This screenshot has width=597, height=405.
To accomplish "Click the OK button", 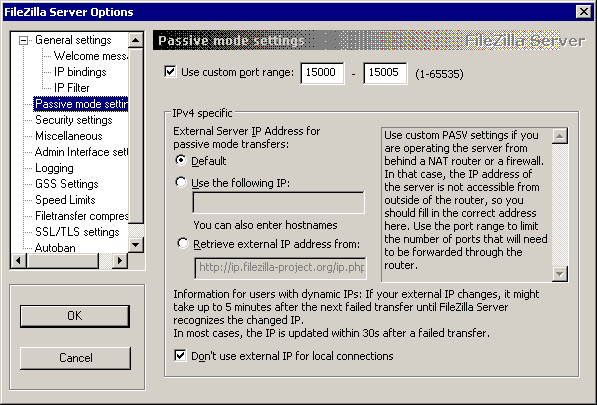I will [x=75, y=316].
